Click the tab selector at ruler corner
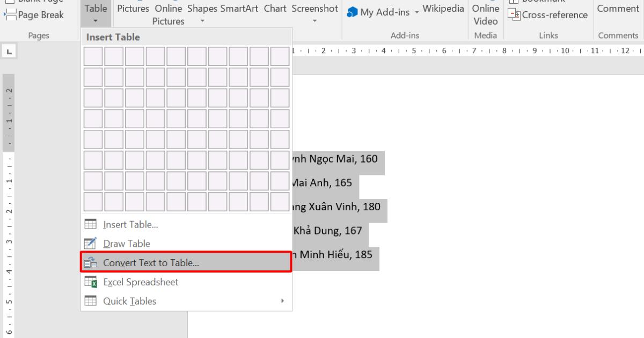Screen dimensions: 644x338 [10, 52]
